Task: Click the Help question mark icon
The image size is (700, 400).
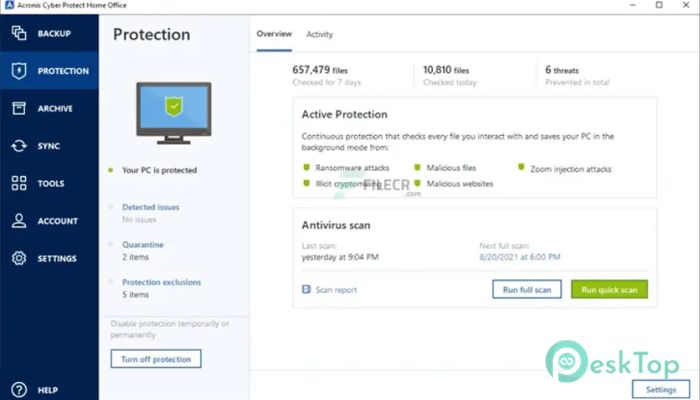Action: (x=19, y=390)
